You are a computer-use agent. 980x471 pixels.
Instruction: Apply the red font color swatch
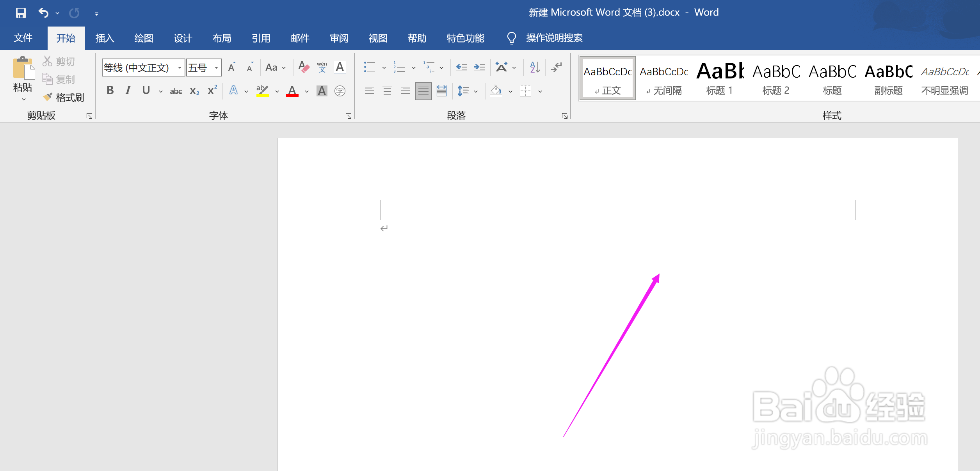292,91
